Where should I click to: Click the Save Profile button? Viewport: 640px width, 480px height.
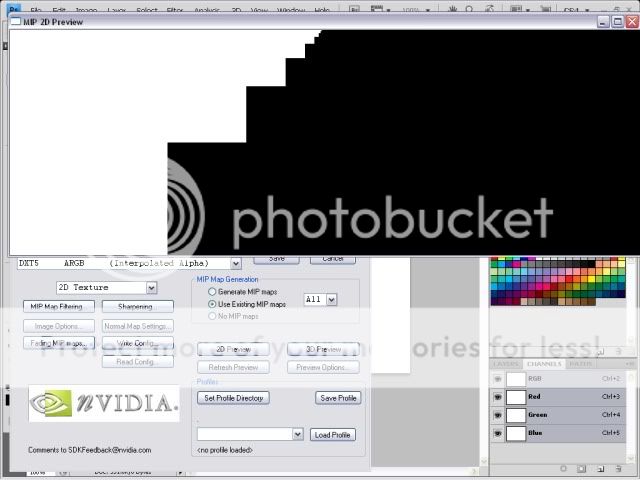coord(338,398)
